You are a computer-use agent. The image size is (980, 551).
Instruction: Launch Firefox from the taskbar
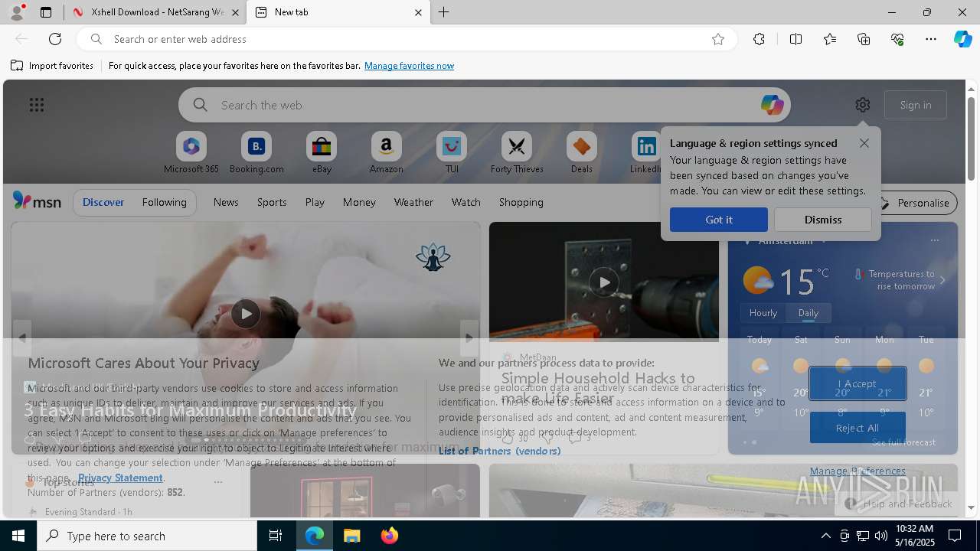coord(389,536)
